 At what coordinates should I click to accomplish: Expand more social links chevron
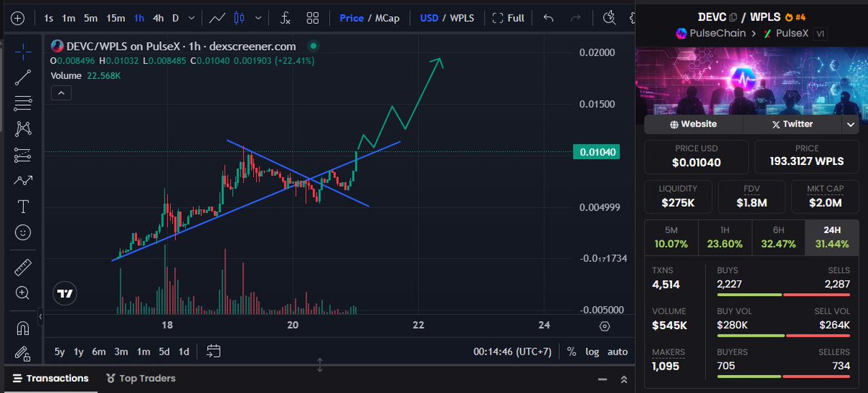851,124
